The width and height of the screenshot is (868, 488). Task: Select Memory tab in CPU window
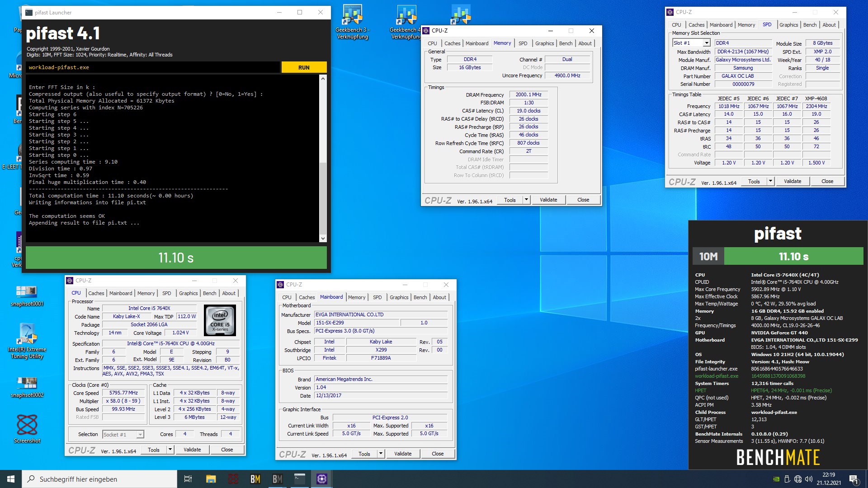146,293
